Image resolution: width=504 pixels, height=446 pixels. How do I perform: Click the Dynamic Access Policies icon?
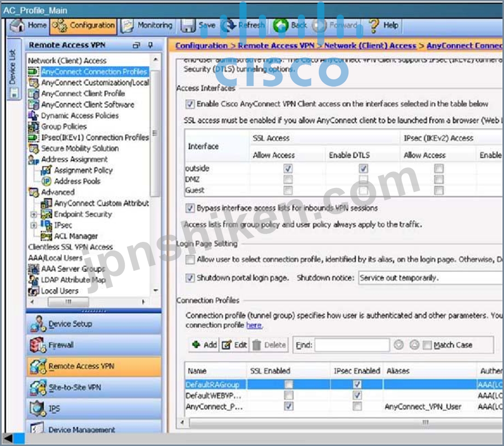(x=34, y=116)
